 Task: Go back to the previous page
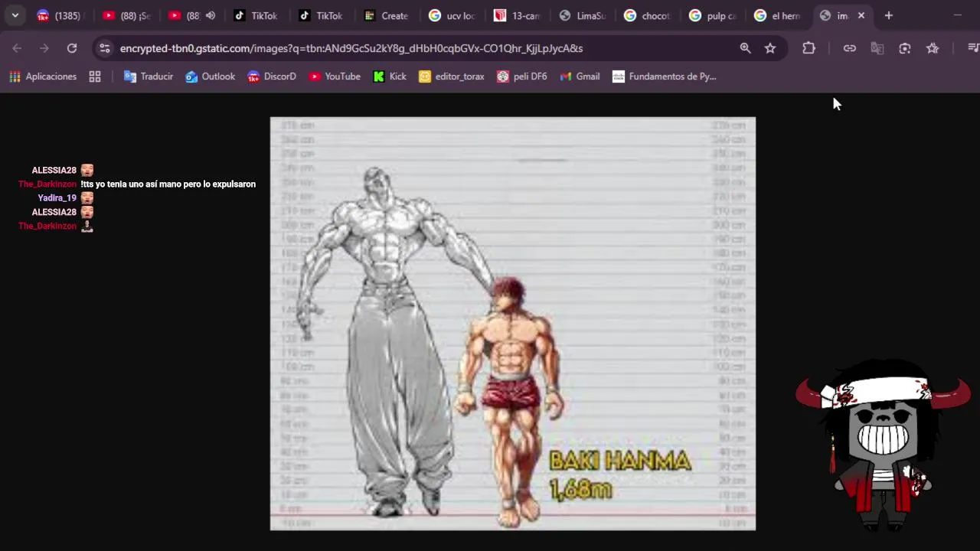tap(17, 48)
